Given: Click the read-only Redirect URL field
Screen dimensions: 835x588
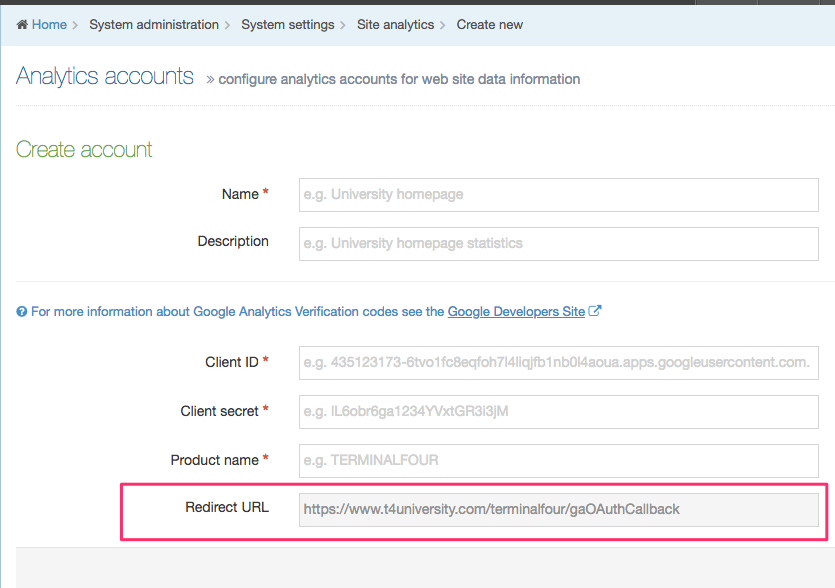Looking at the screenshot, I should tap(558, 509).
